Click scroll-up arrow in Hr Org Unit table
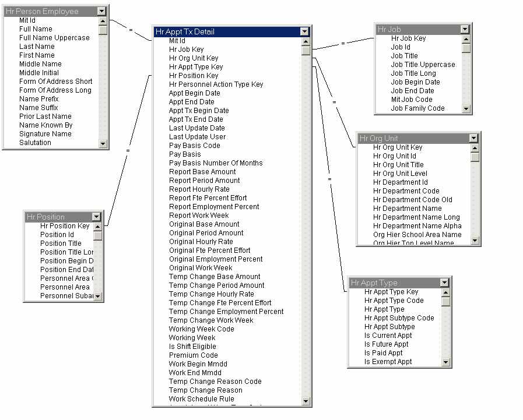This screenshot has width=523, height=420. 475,147
